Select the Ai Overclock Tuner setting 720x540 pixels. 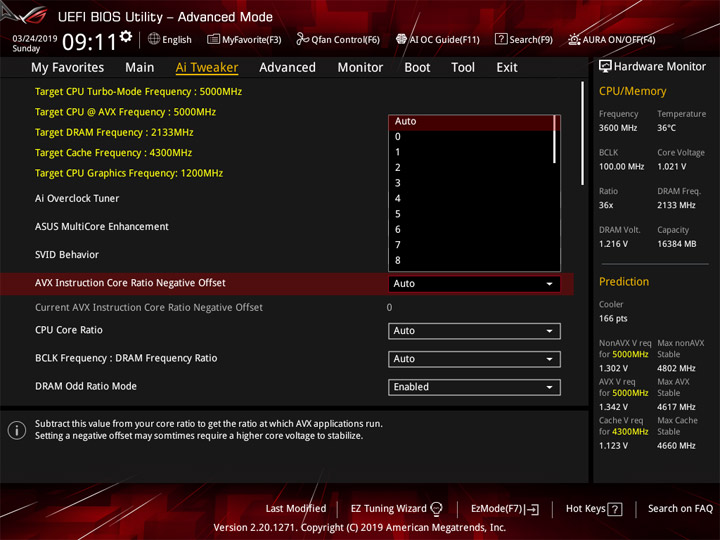click(x=77, y=198)
